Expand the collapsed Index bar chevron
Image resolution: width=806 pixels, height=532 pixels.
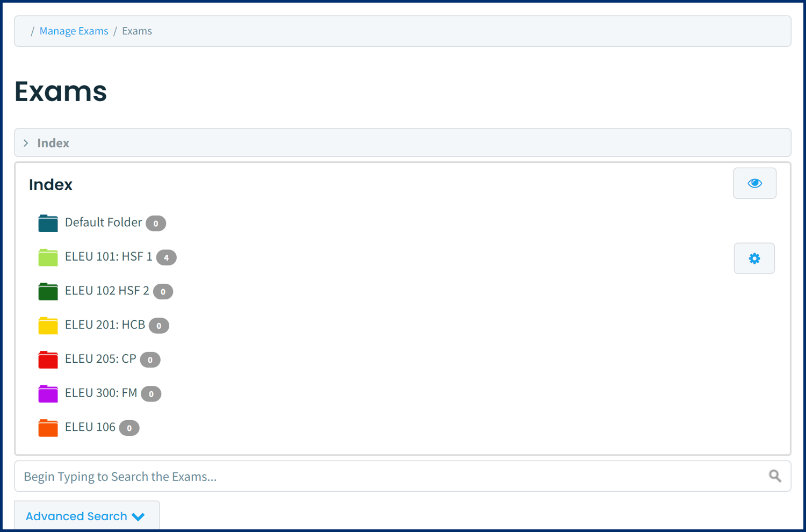coord(26,143)
